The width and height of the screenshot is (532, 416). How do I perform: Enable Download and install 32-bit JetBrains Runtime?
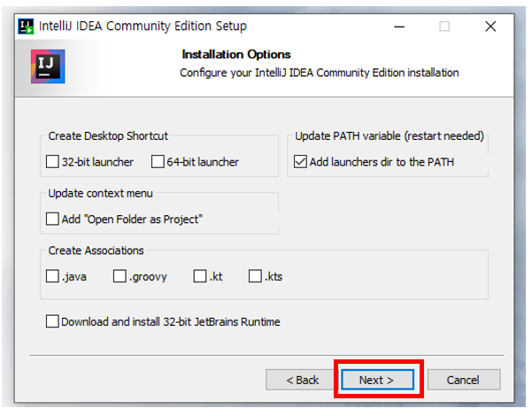coord(52,321)
